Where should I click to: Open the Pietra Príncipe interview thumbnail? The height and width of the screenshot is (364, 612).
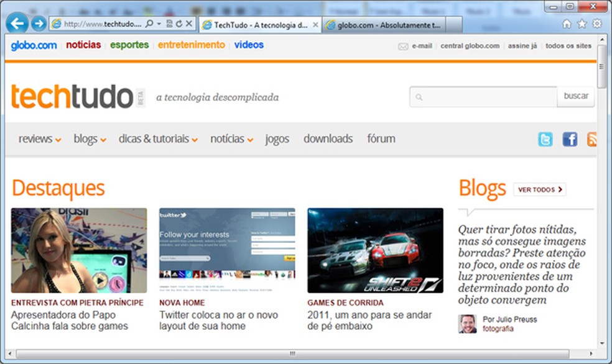tap(79, 250)
